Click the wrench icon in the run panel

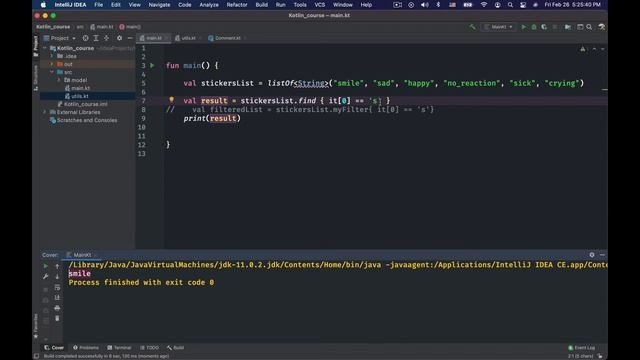(46, 277)
